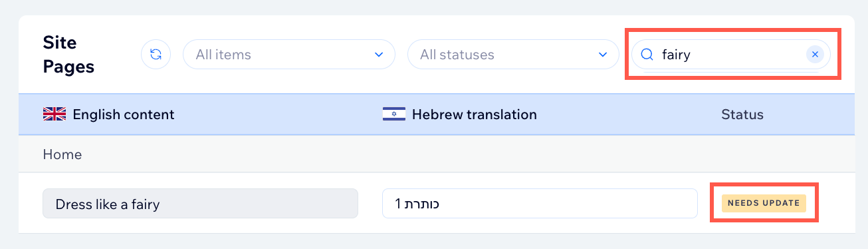Click the chevron arrow in All items
This screenshot has height=249, width=868.
click(379, 55)
